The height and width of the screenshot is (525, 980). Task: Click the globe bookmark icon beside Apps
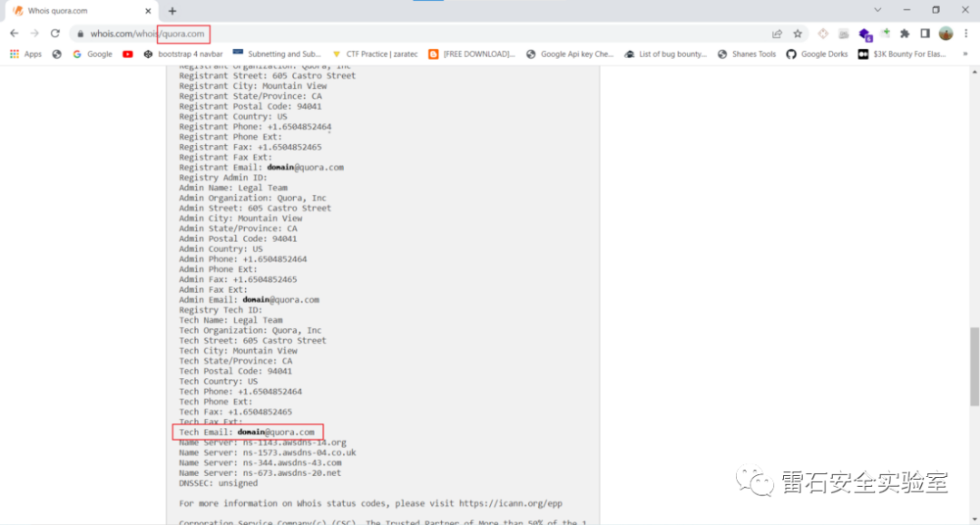[57, 54]
